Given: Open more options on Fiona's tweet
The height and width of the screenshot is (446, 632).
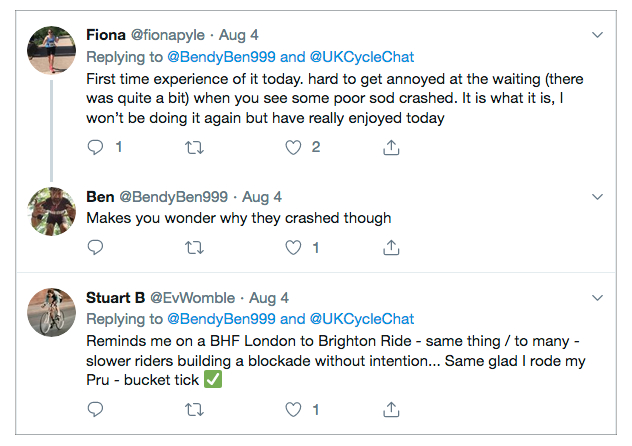Looking at the screenshot, I should 598,35.
